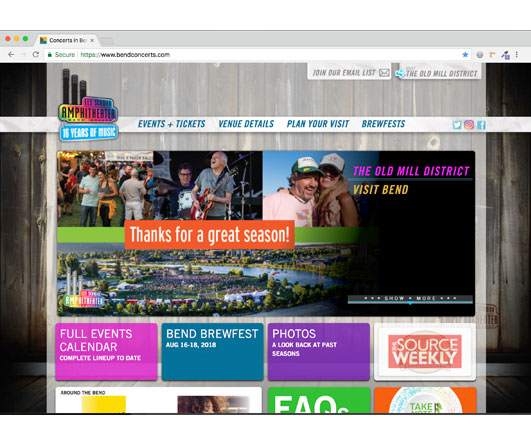
Task: Click the Source Weekly thumbnail
Action: [x=425, y=352]
